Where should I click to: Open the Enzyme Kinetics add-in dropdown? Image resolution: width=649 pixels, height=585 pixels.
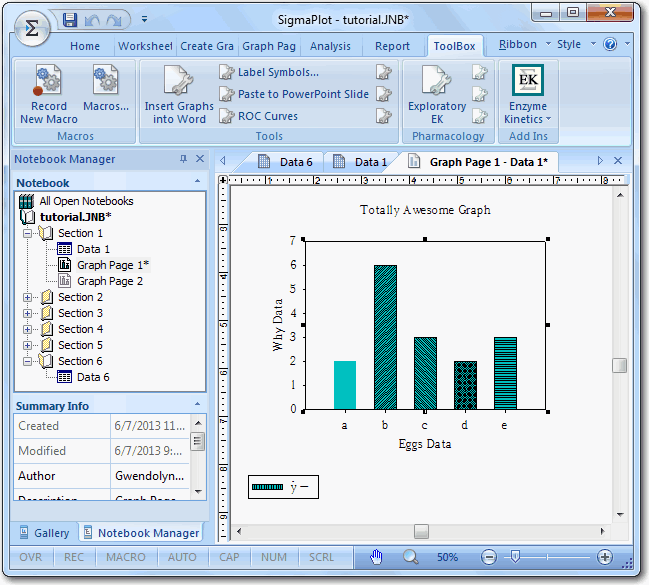click(x=528, y=94)
